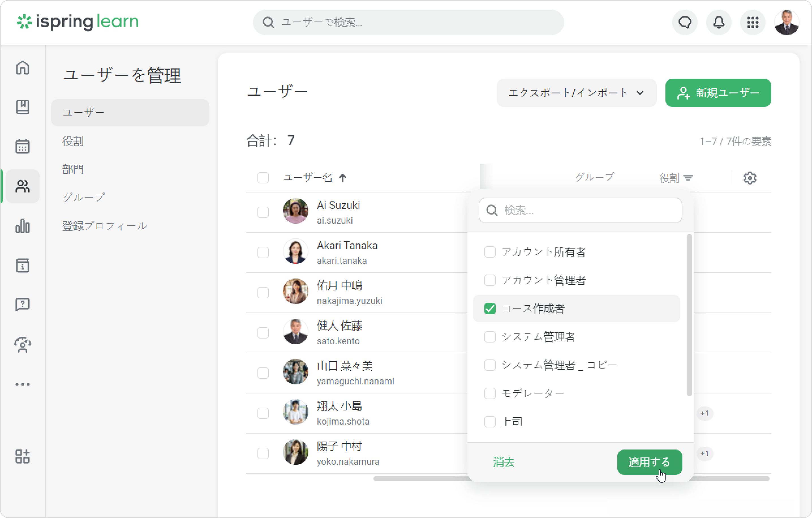Open table column settings gear

(750, 178)
